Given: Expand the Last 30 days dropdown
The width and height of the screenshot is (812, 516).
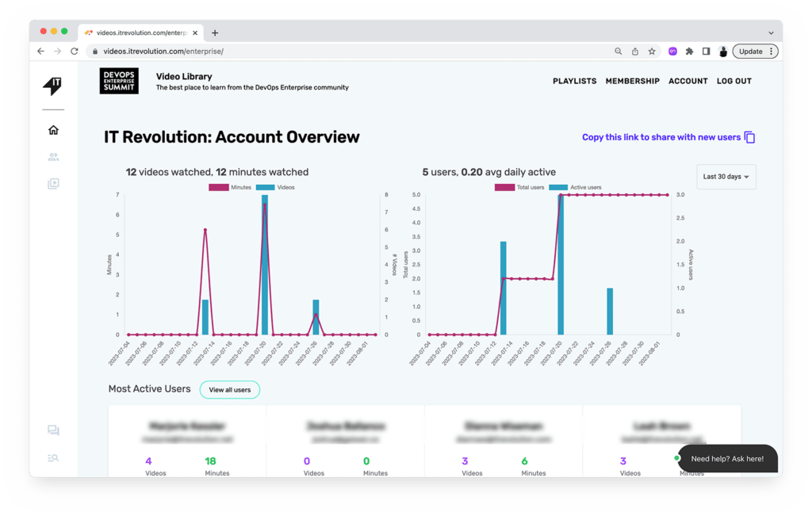Looking at the screenshot, I should pyautogui.click(x=726, y=177).
